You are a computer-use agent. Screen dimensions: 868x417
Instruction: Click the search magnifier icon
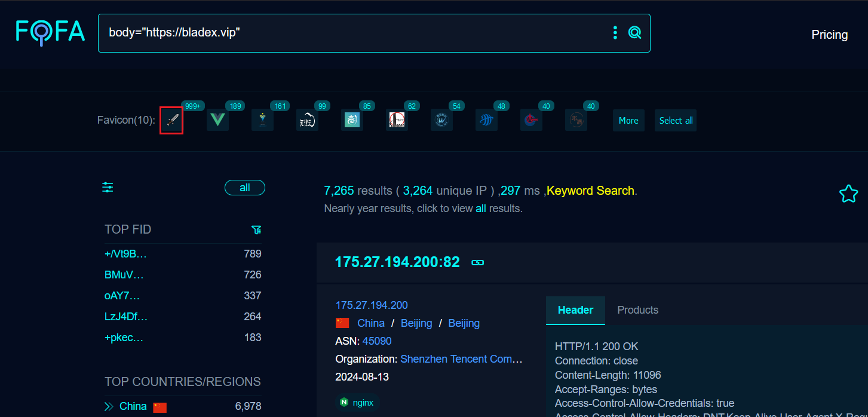634,33
